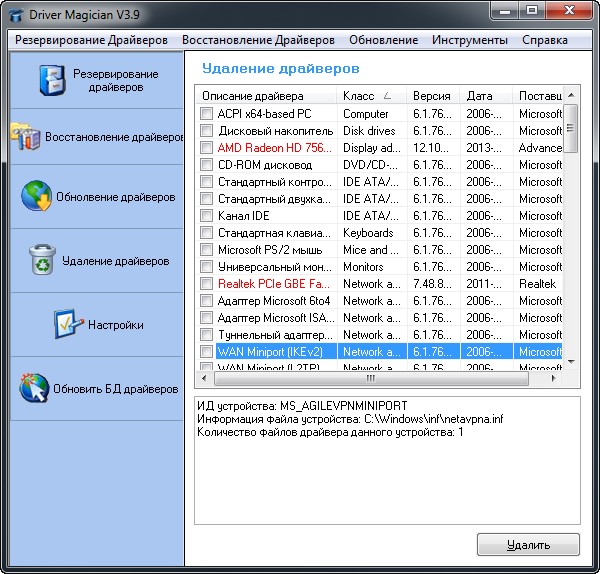Image resolution: width=600 pixels, height=574 pixels.
Task: Click the Удаление драйверов heading
Action: coord(280,68)
